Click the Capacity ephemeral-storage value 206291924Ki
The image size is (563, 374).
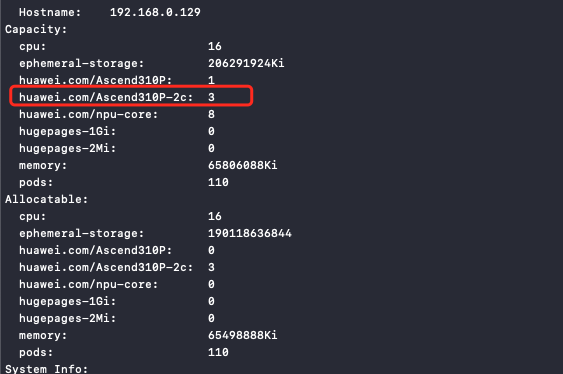(246, 64)
